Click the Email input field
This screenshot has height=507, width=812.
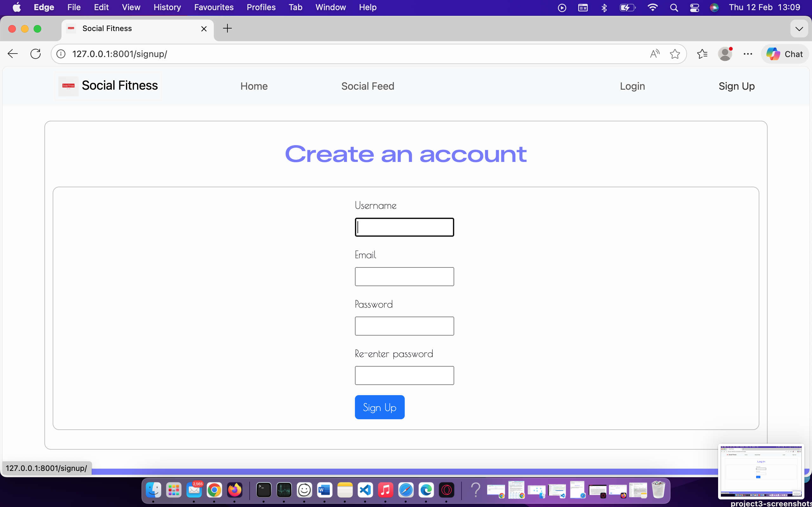[404, 276]
